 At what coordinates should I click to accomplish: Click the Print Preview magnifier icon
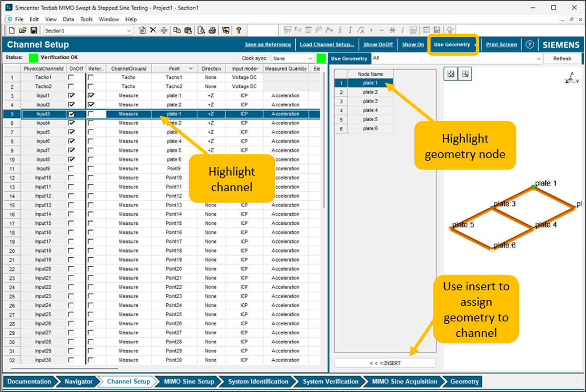point(201,30)
